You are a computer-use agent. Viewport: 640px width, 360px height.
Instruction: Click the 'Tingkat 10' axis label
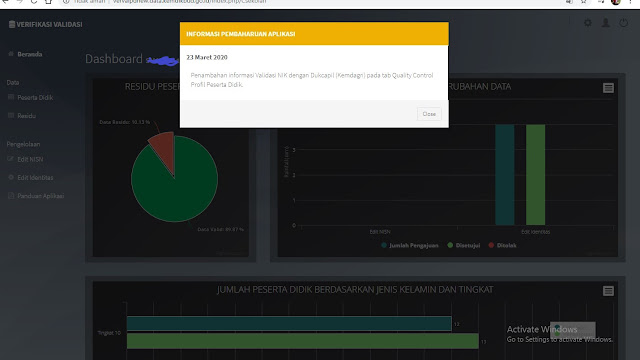pos(109,333)
